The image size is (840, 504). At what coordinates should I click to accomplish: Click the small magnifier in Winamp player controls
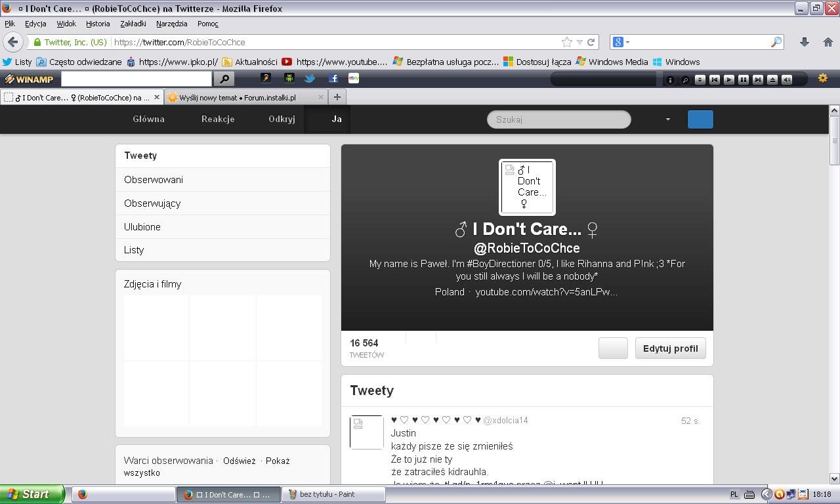coord(685,79)
